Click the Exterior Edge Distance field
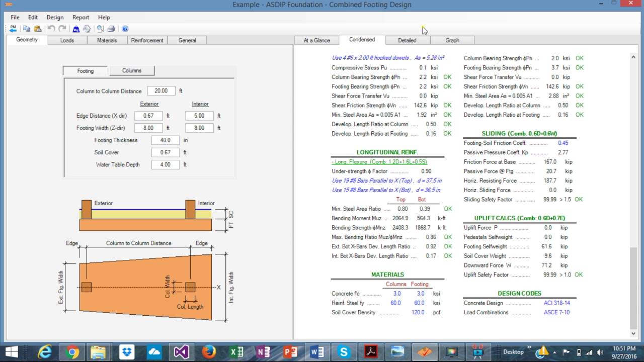The width and height of the screenshot is (644, 362). click(x=148, y=116)
